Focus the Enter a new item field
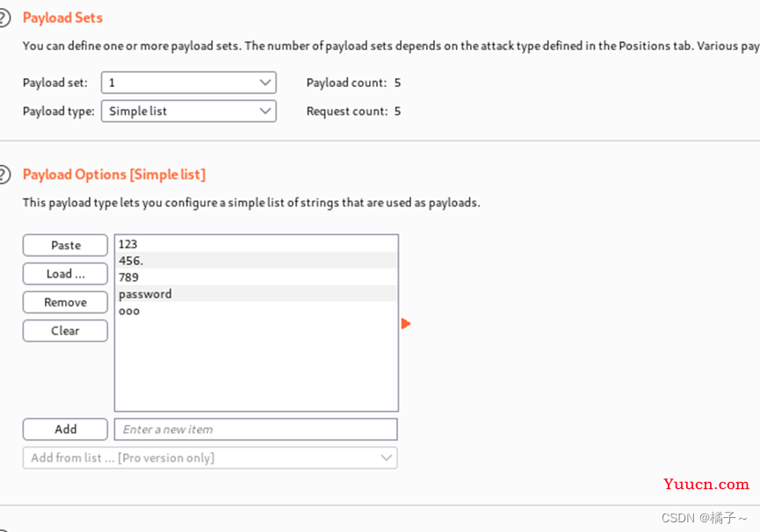Image resolution: width=760 pixels, height=532 pixels. pyautogui.click(x=256, y=429)
